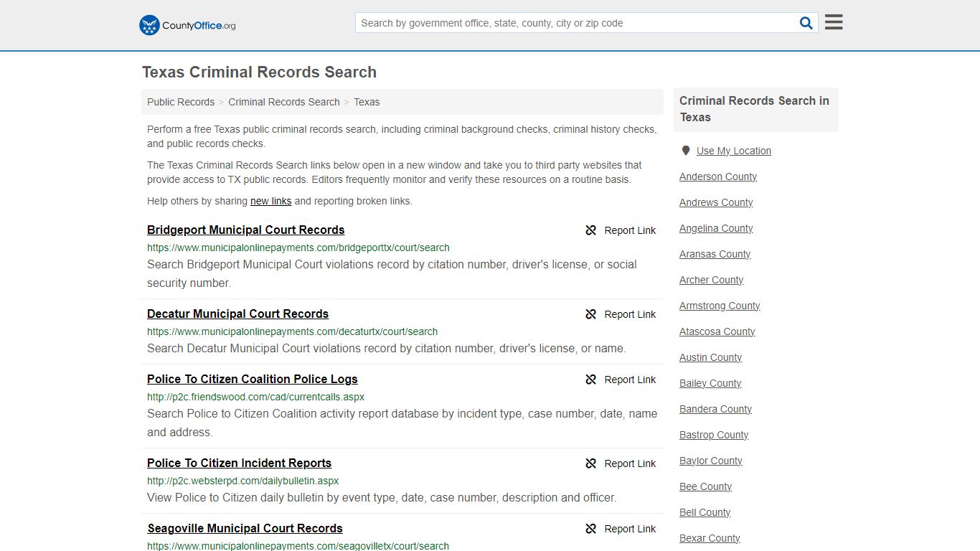Open Bridgeport Municipal Court Records title

245,230
